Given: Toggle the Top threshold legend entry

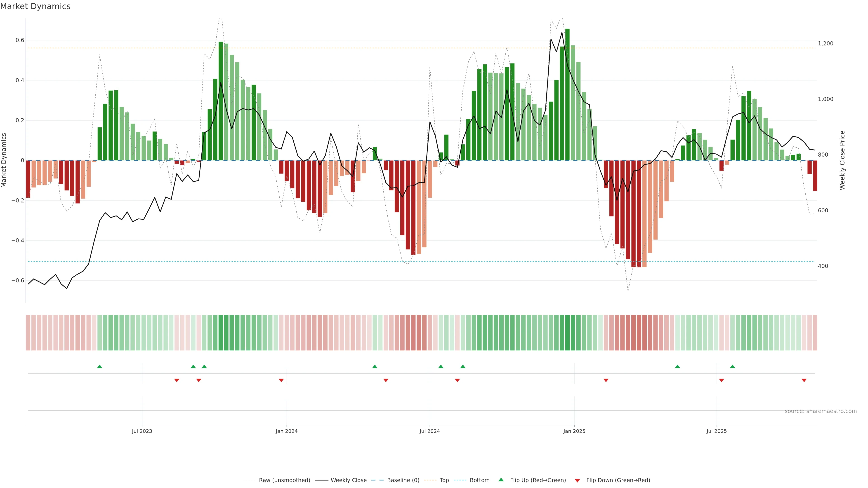Looking at the screenshot, I should click(444, 480).
